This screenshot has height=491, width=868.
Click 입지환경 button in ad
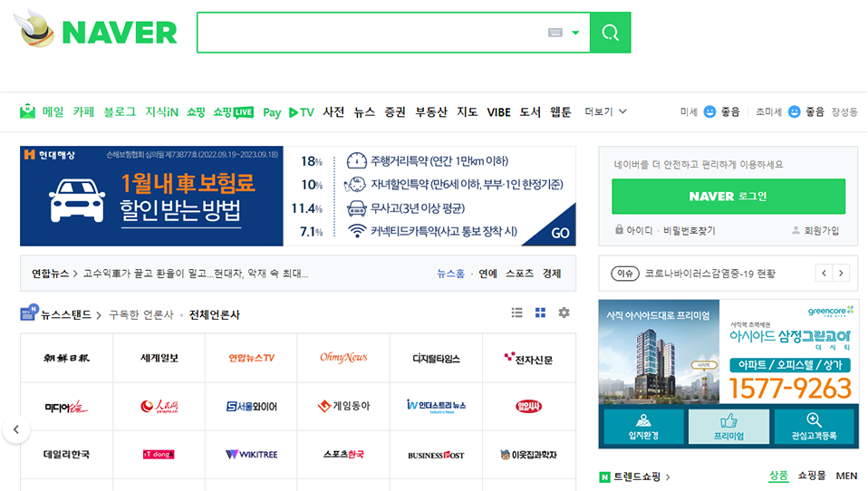644,427
